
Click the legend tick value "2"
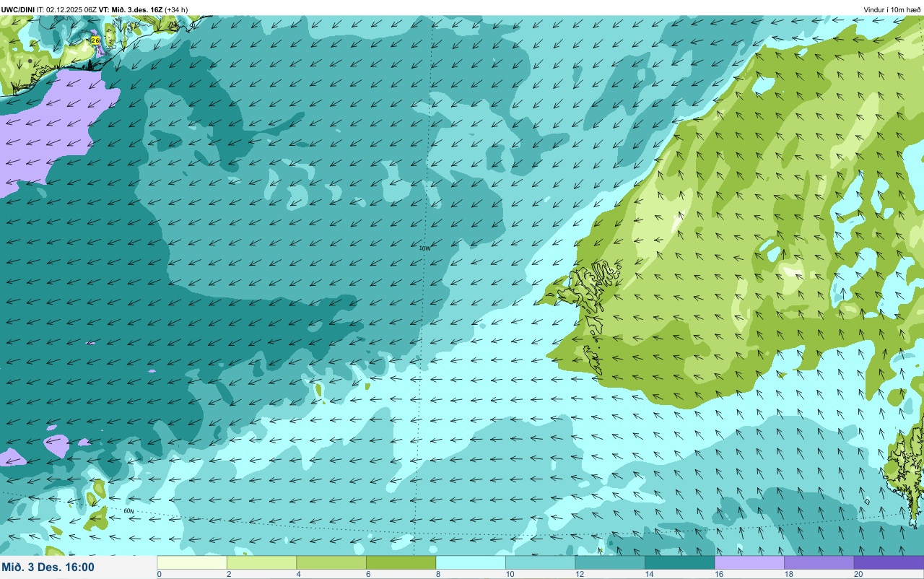228,574
